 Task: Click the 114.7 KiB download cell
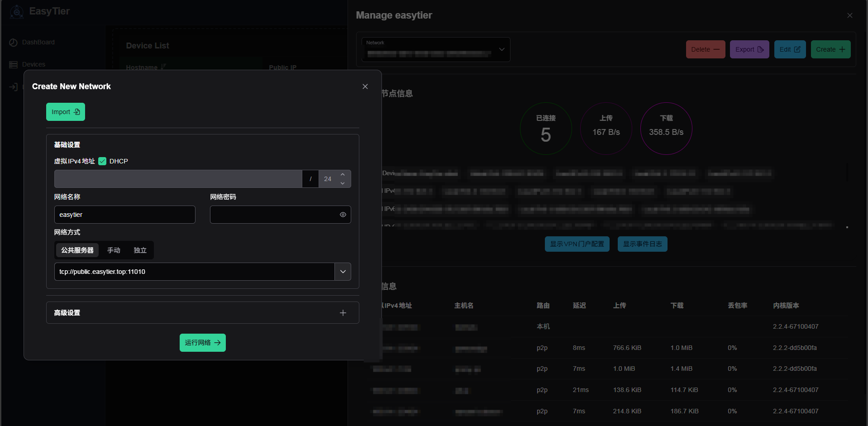684,390
